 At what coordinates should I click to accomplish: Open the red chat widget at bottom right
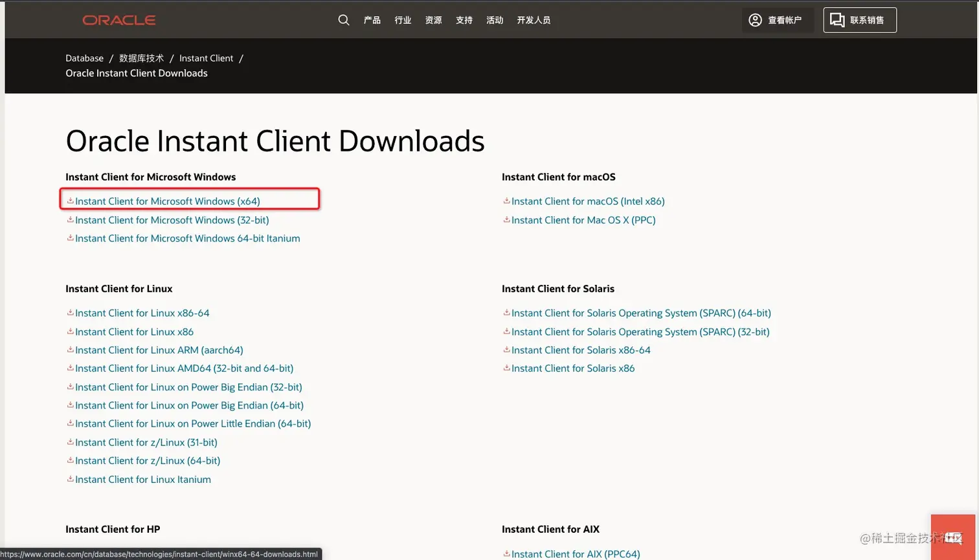pos(952,536)
